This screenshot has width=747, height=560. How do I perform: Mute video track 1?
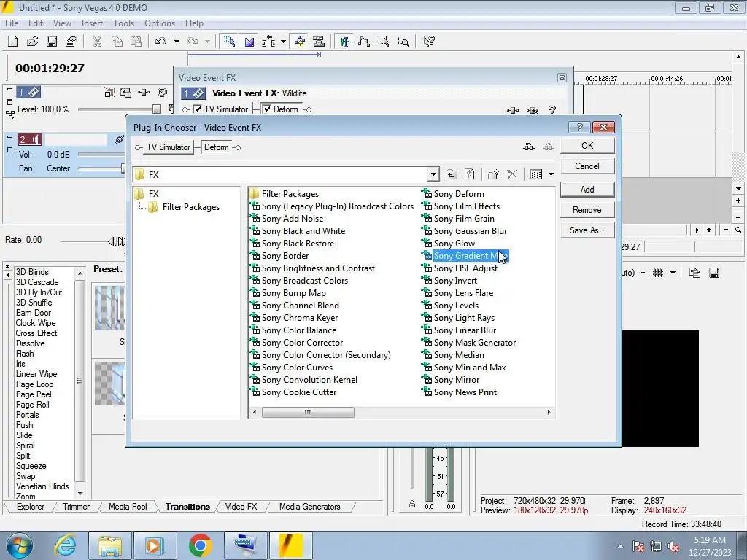click(x=163, y=93)
